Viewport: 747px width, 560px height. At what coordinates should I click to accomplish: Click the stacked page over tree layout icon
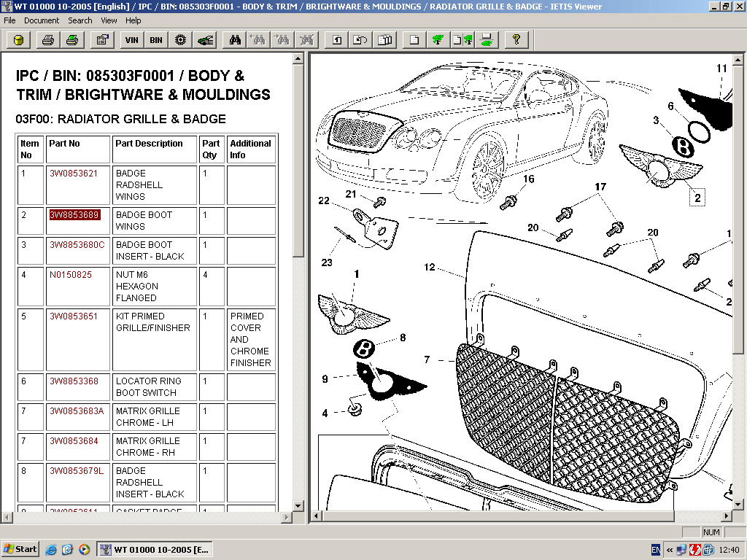click(487, 40)
